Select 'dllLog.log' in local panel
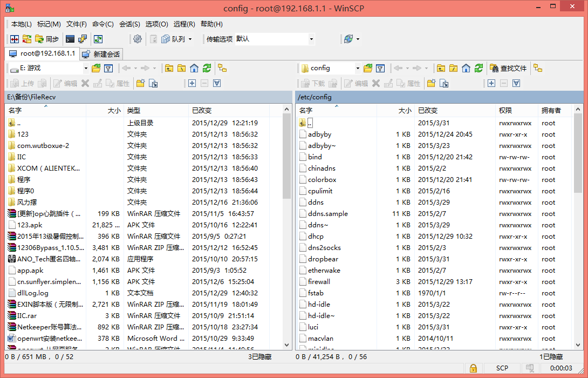This screenshot has height=378, width=588. pos(32,293)
